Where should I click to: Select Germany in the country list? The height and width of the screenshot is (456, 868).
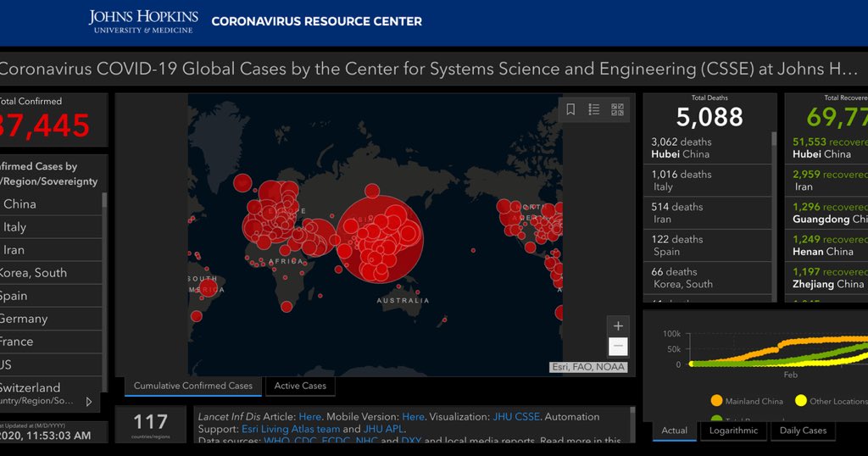51,319
